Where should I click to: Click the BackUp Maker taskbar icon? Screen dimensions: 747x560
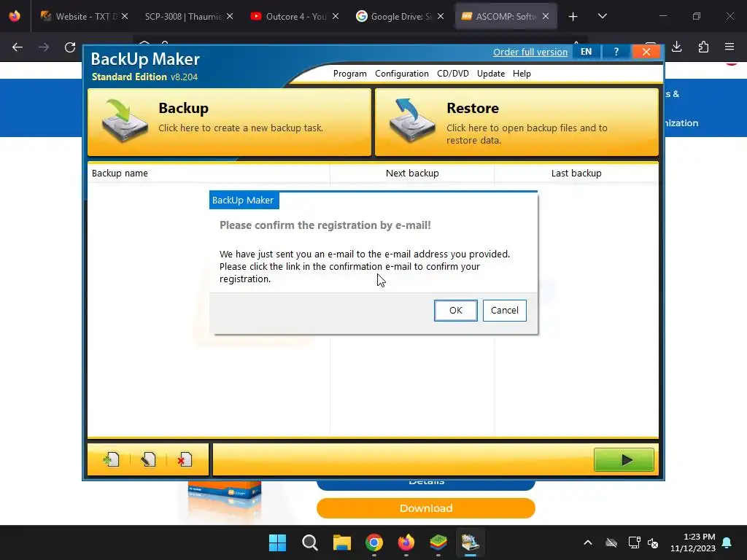tap(471, 542)
